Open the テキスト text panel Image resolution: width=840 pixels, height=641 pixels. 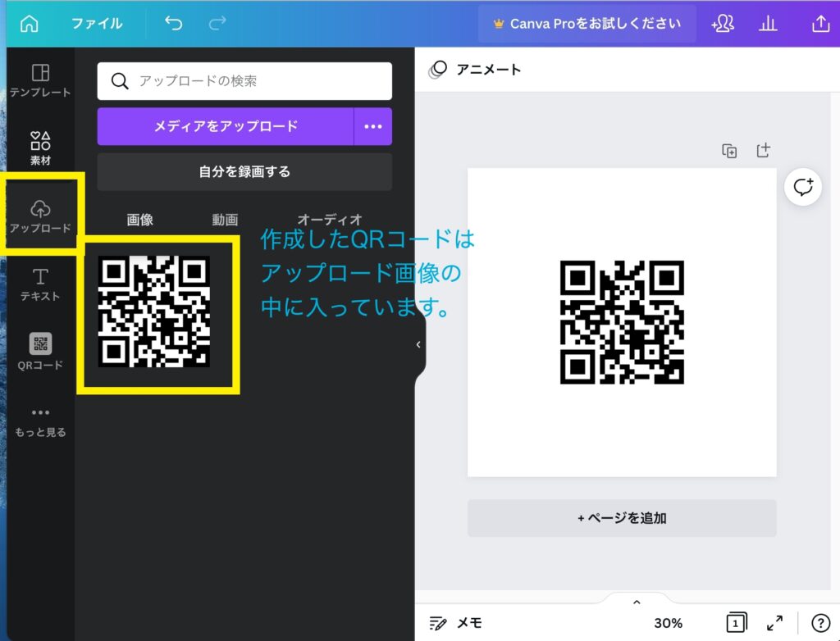tap(40, 284)
